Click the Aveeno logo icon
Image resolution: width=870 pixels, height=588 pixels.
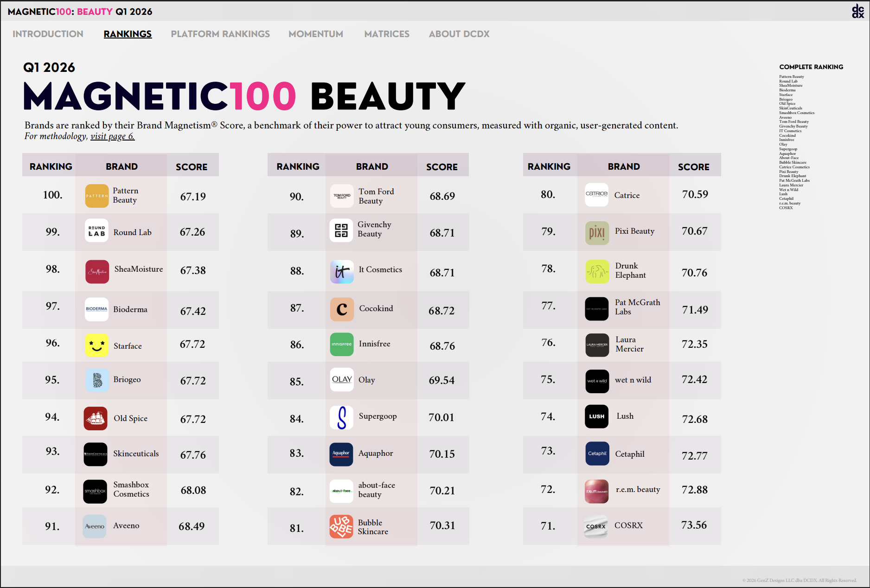[x=95, y=526]
